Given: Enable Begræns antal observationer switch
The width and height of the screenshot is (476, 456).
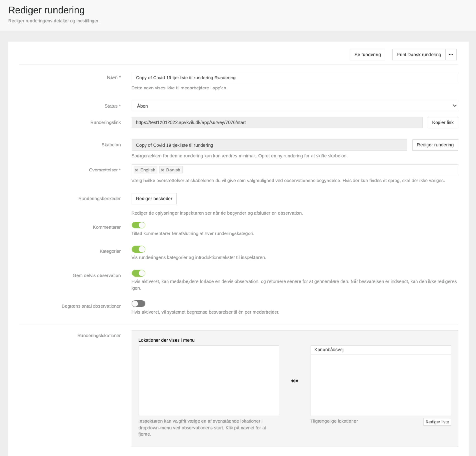Looking at the screenshot, I should [138, 304].
